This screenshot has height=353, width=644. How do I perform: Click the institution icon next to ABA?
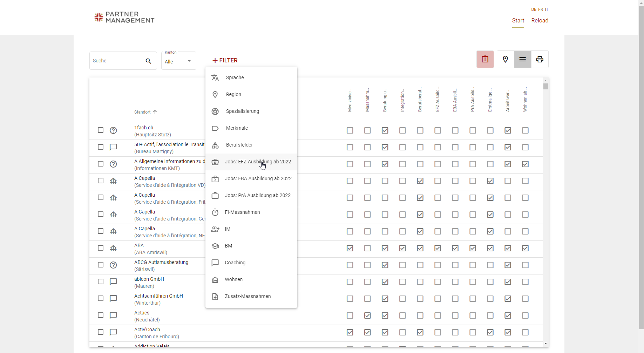113,248
